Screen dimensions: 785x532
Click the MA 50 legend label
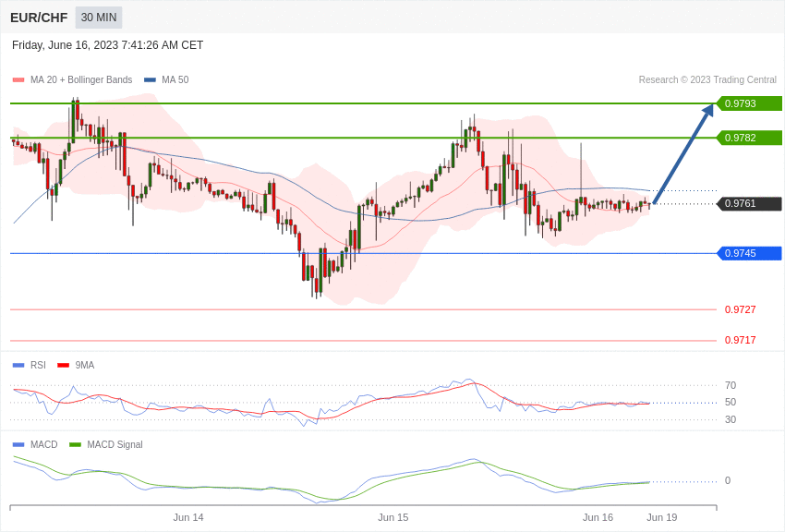[x=175, y=80]
